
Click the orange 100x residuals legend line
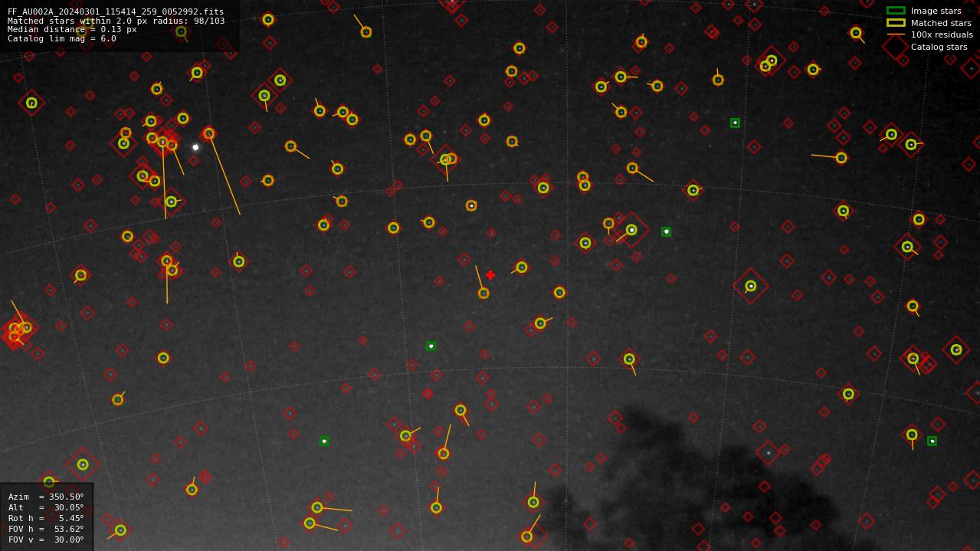click(896, 34)
